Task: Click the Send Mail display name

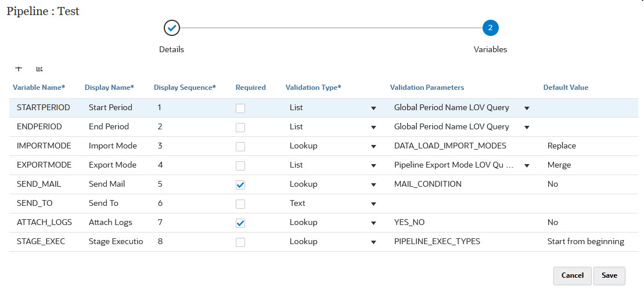Action: (x=107, y=184)
